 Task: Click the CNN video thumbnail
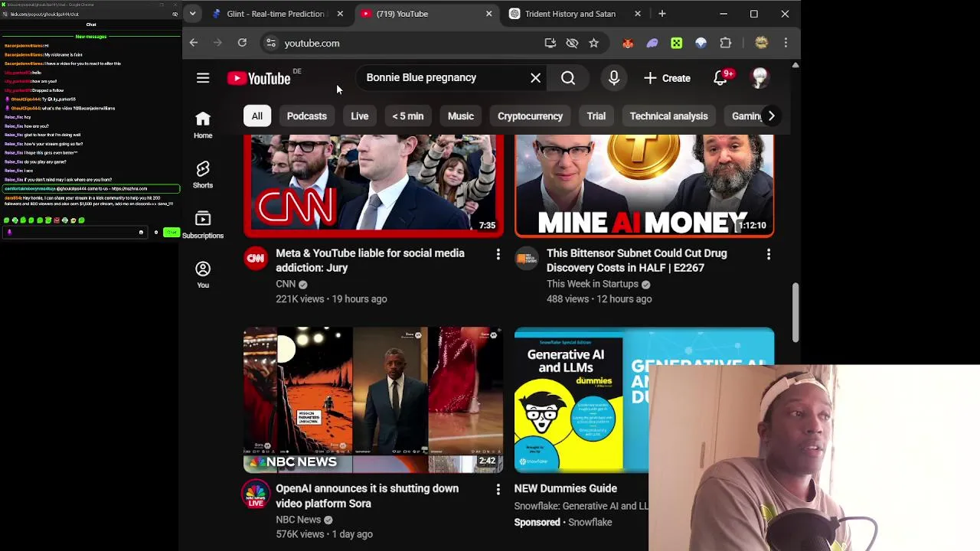click(374, 185)
